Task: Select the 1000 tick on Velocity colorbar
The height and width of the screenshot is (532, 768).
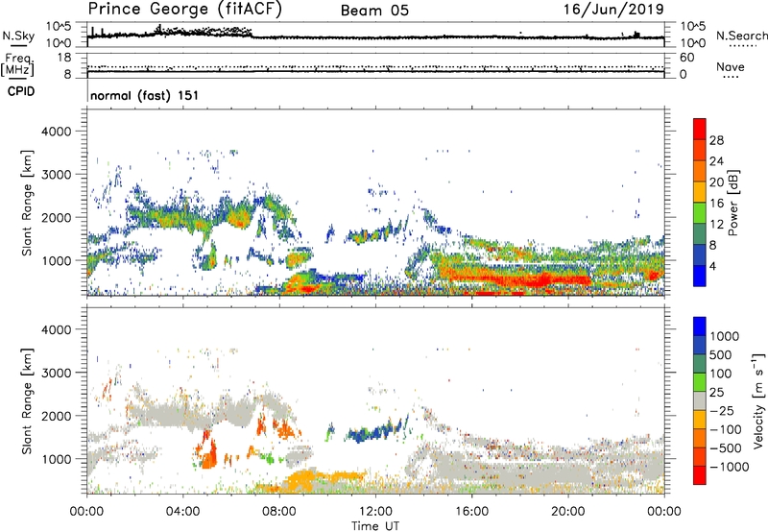Action: tap(724, 336)
